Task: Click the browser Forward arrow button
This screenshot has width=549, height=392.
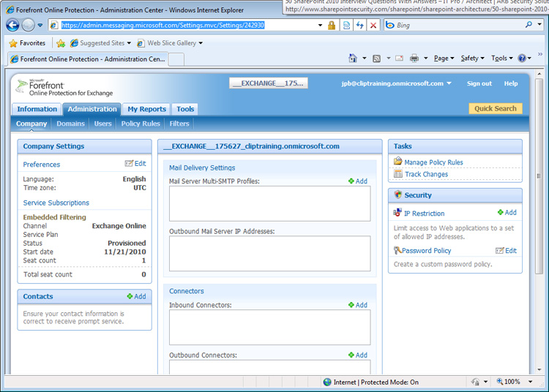Action: (28, 25)
